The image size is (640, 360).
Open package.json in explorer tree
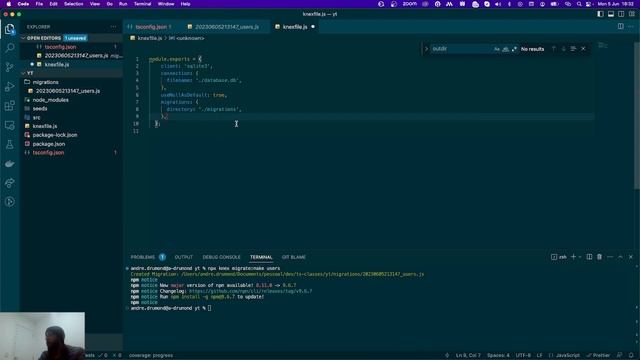49,144
